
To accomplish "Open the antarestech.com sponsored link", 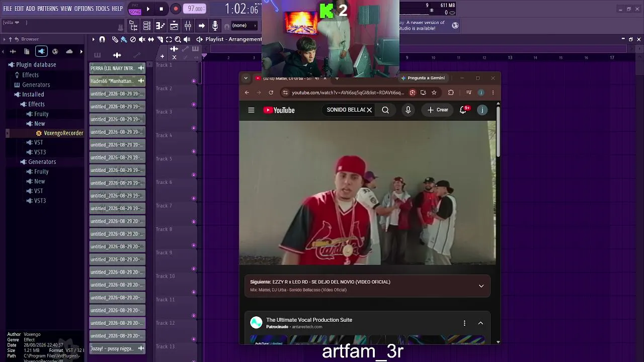I will pos(307,327).
